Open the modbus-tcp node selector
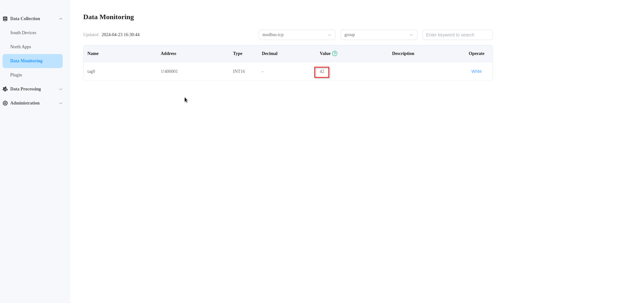This screenshot has width=644, height=303. click(x=296, y=35)
